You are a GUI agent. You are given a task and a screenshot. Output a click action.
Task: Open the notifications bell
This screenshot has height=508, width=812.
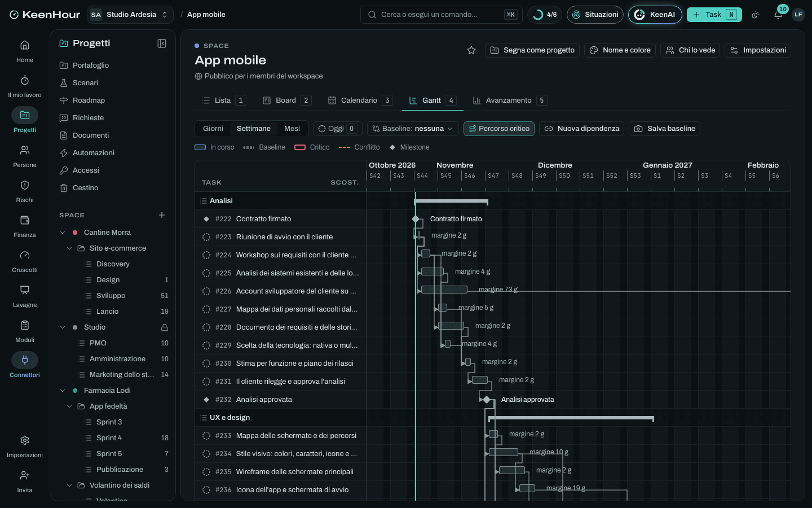point(778,15)
